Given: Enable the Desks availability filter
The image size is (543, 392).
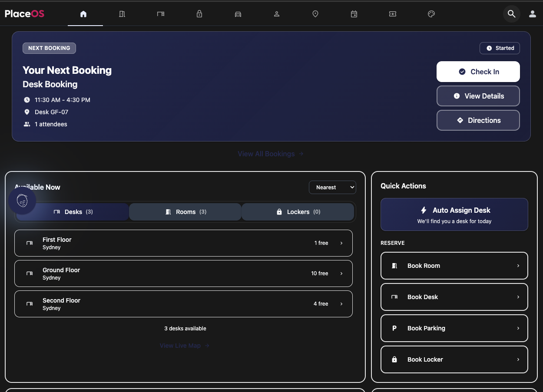Looking at the screenshot, I should point(72,212).
